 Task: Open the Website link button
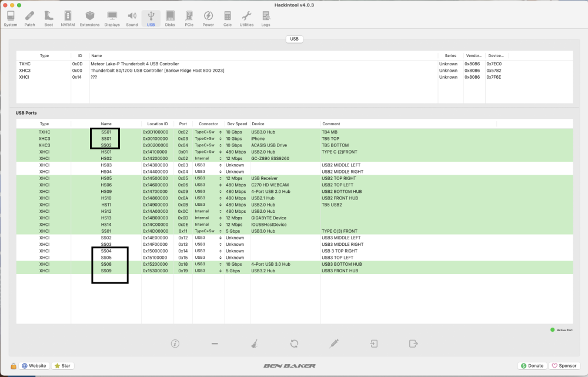(x=34, y=366)
